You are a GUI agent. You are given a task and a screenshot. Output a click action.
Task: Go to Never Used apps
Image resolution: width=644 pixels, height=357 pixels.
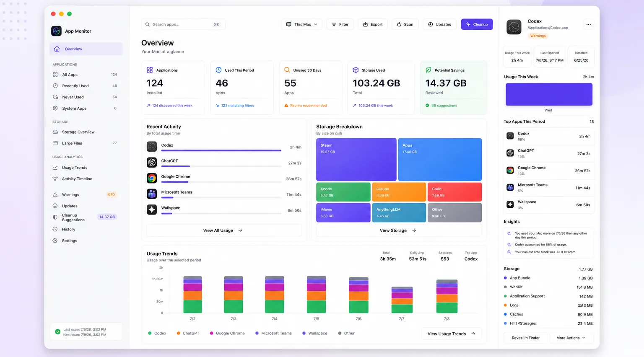click(86, 97)
